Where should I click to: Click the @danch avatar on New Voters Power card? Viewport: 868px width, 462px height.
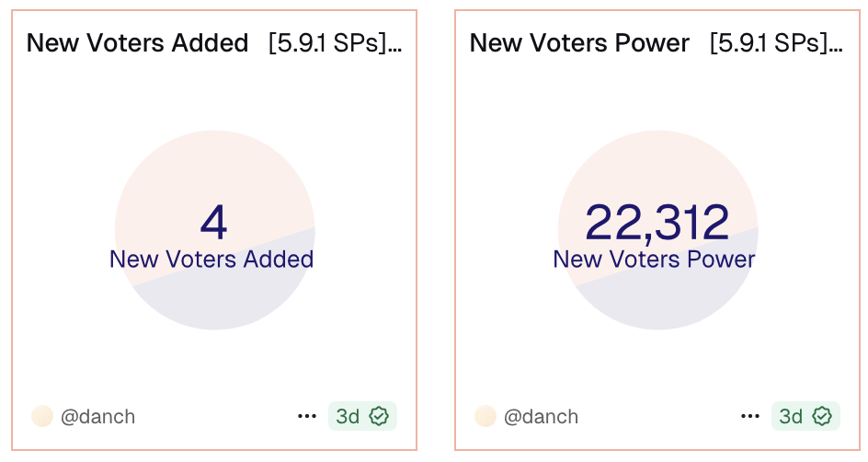(x=485, y=417)
